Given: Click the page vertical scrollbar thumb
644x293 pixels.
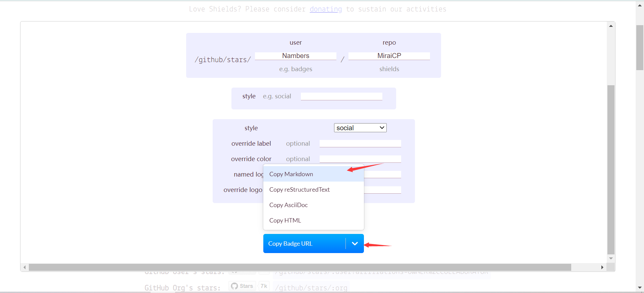Looking at the screenshot, I should tap(640, 47).
